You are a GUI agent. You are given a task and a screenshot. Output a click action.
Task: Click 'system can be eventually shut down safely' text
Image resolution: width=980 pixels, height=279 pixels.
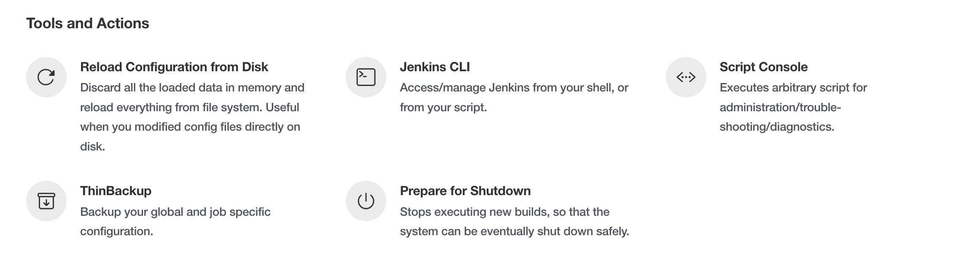click(x=514, y=231)
